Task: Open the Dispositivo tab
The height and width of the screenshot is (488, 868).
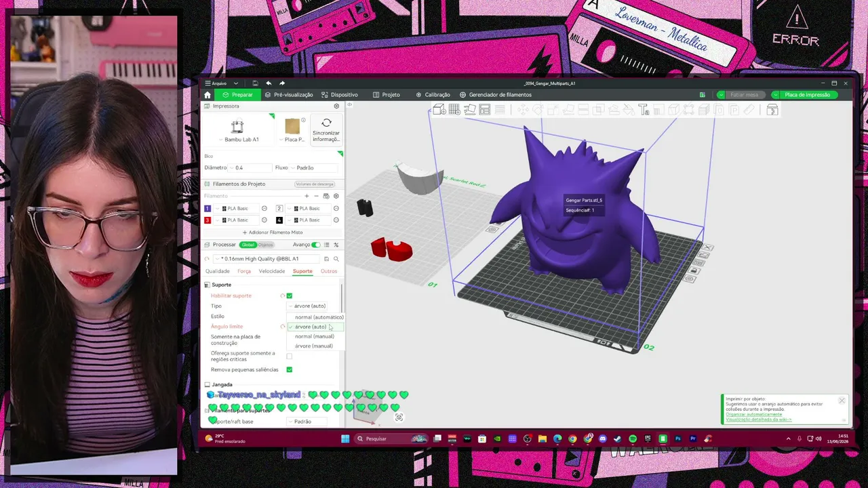Action: tap(340, 95)
